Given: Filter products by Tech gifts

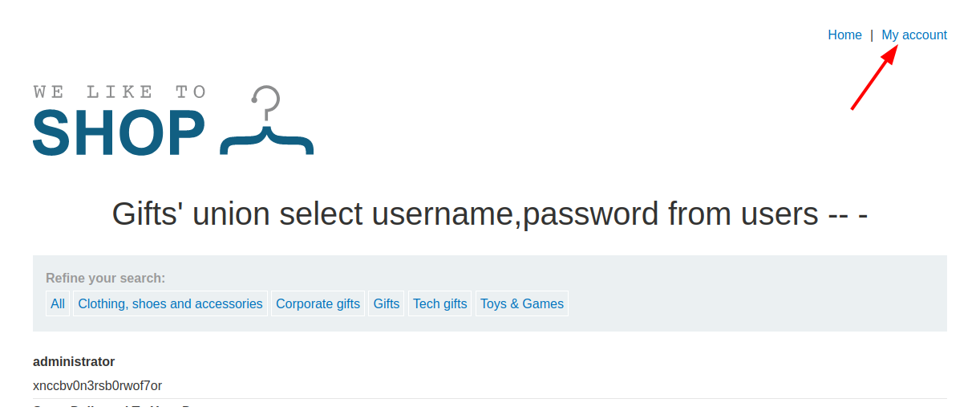Looking at the screenshot, I should (x=439, y=303).
